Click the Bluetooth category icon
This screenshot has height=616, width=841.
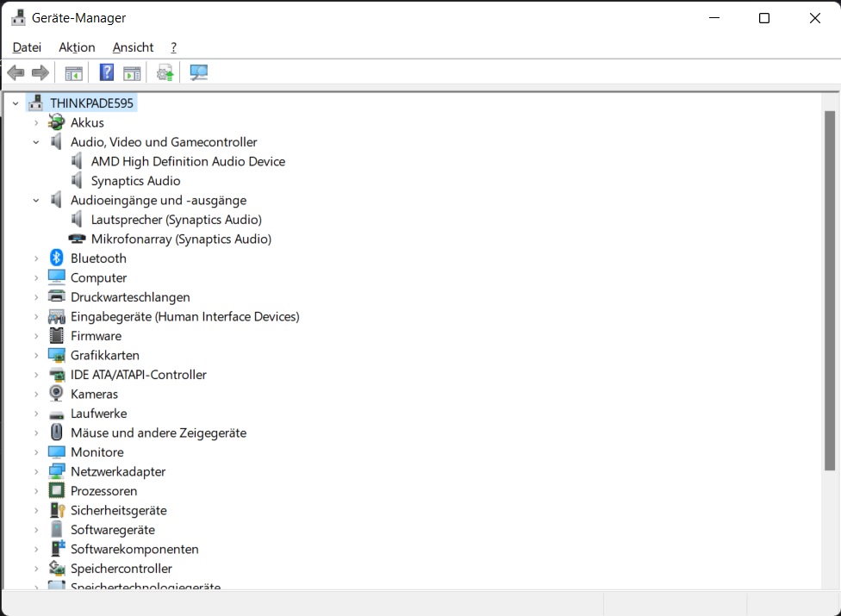point(56,258)
